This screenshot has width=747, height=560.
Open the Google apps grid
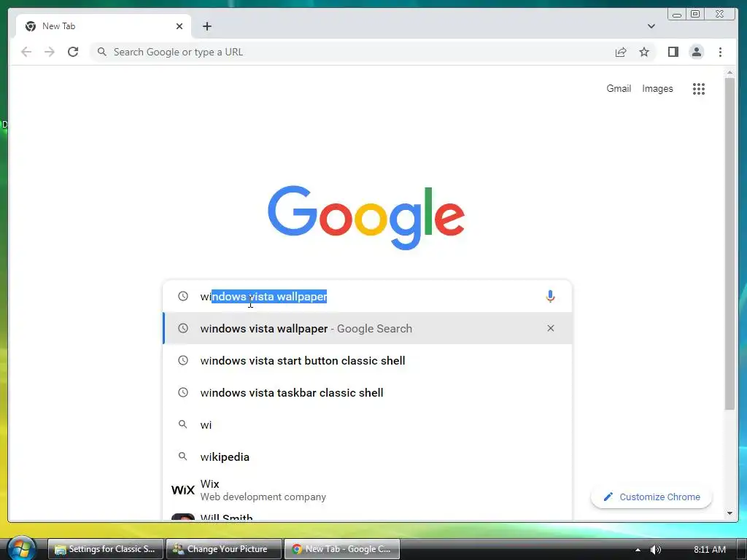coord(699,88)
